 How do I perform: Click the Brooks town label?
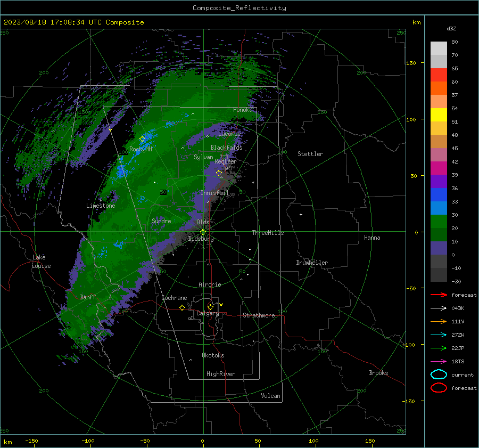[x=378, y=373]
